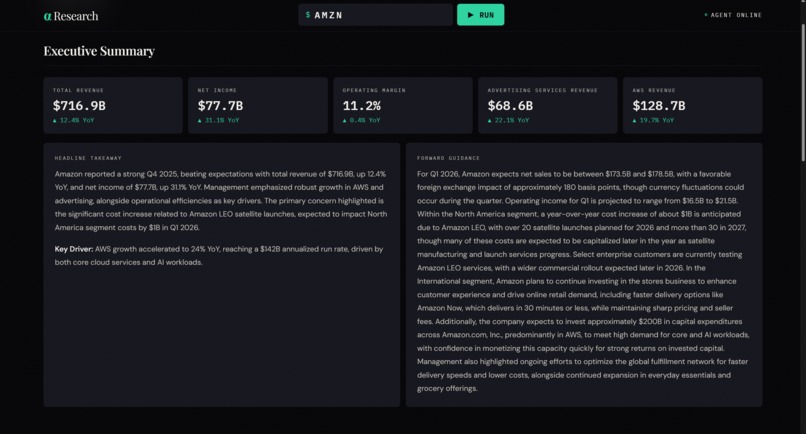Click the AGENT ONLINE status indicator

[733, 15]
